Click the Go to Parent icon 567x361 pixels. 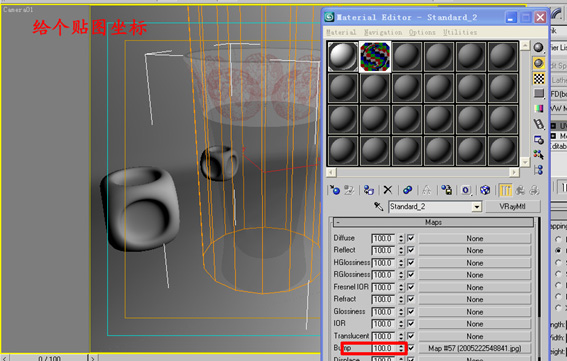[520, 190]
